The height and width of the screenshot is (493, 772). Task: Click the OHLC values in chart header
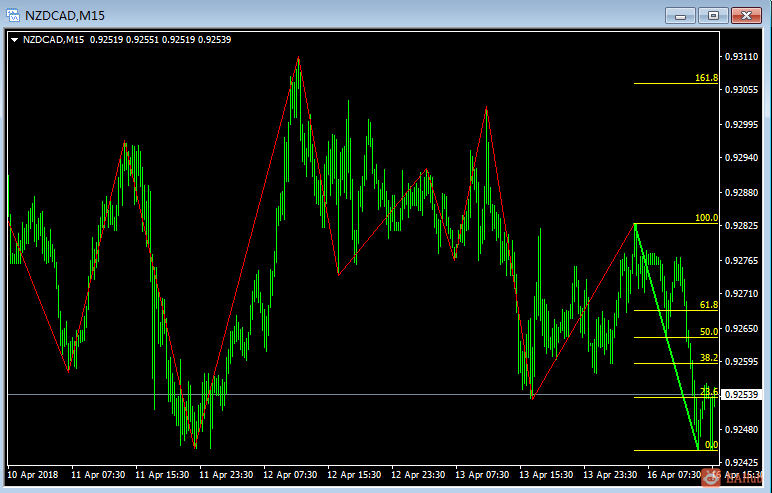(x=161, y=40)
